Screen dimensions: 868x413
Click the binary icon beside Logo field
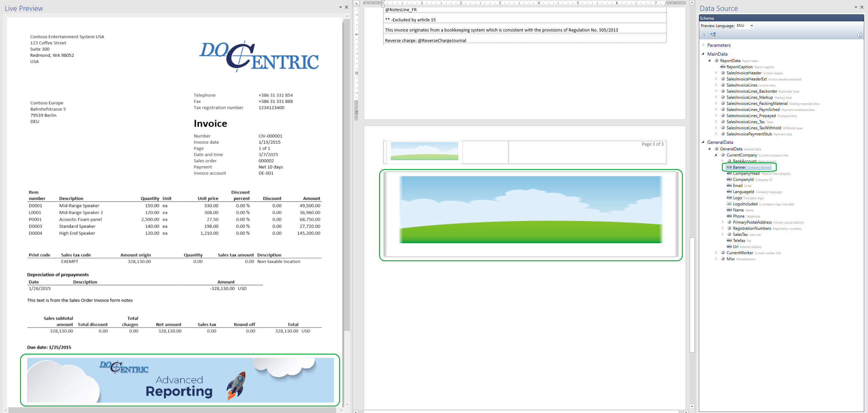tap(729, 198)
